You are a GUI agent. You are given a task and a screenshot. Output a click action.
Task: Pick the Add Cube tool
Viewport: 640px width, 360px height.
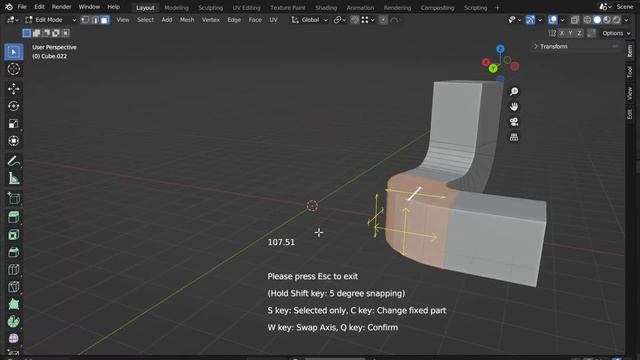13,199
